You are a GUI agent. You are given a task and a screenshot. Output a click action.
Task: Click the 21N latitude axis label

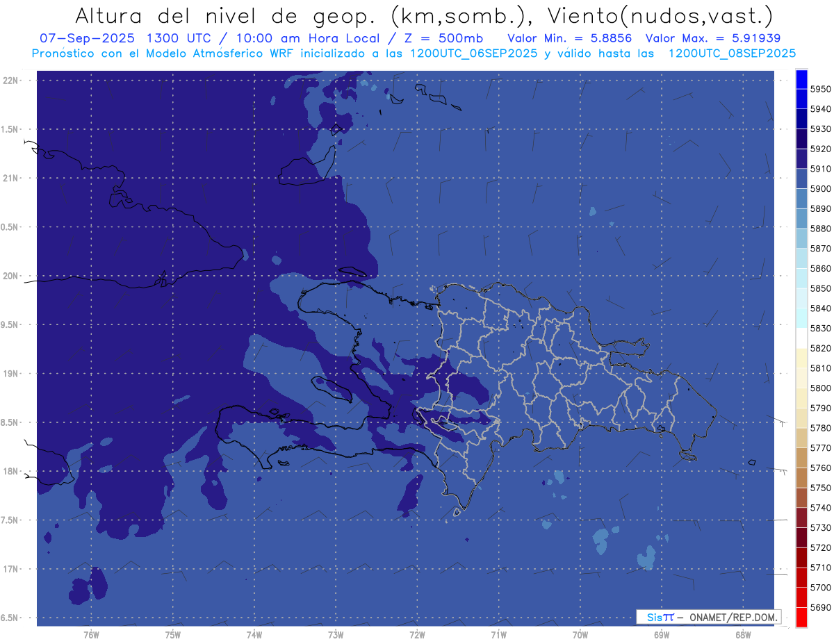click(10, 178)
